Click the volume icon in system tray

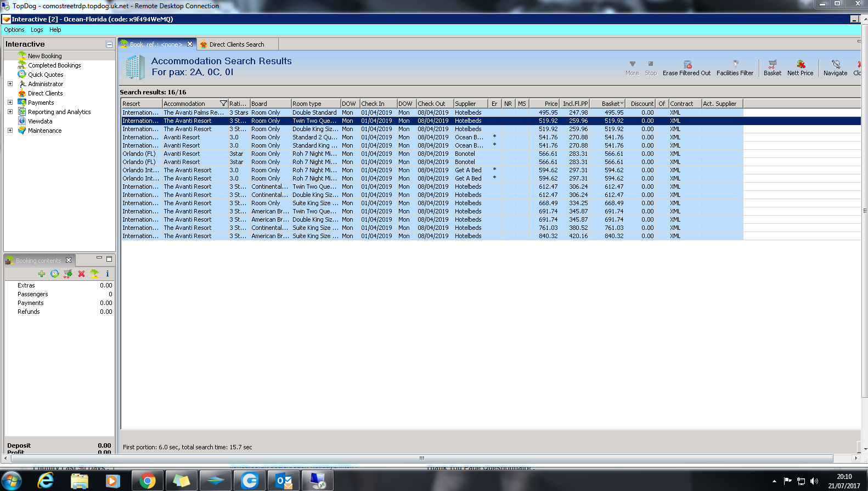814,481
